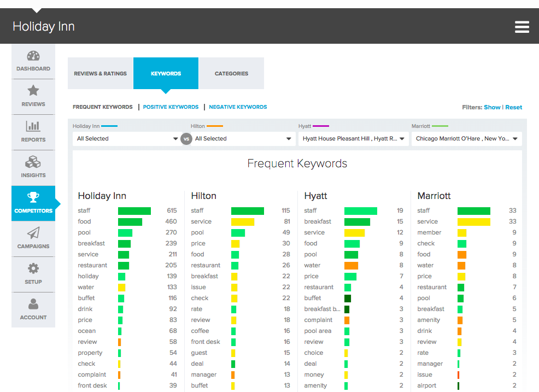Screen dimensions: 539x392
Task: Click 'holiday' keyword in Holiday Inn list
Action: [x=89, y=276]
